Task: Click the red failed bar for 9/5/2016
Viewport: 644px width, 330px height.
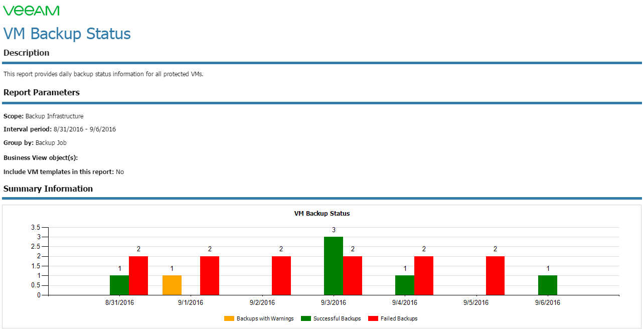Action: tap(495, 276)
